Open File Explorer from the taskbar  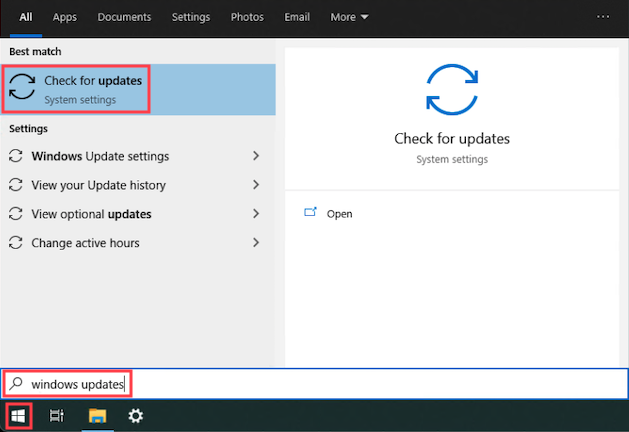point(97,415)
